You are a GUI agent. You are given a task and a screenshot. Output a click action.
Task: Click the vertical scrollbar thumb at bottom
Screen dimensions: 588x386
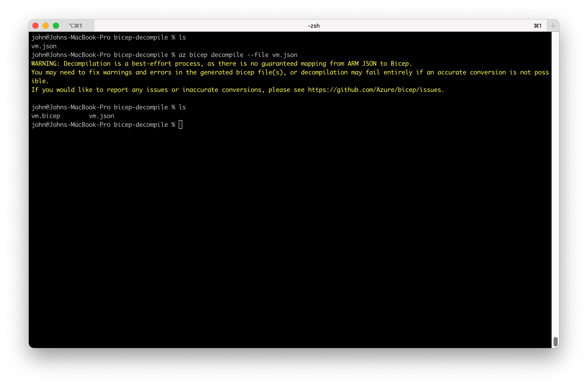pos(555,341)
